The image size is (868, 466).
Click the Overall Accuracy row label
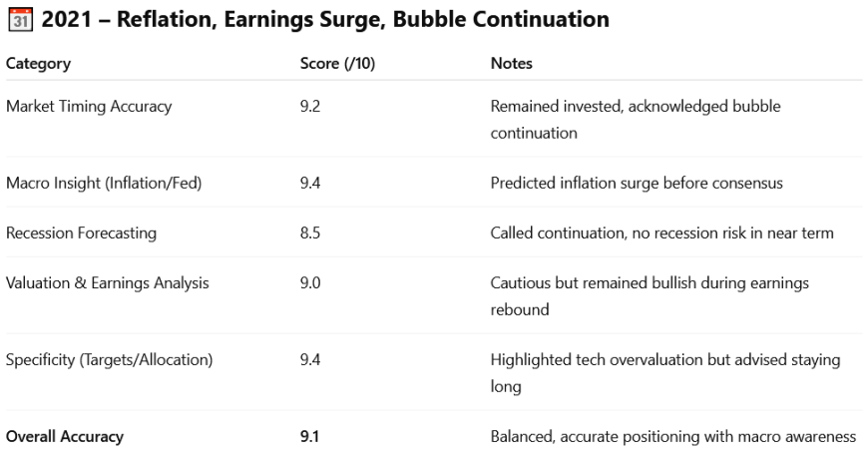pos(64,436)
